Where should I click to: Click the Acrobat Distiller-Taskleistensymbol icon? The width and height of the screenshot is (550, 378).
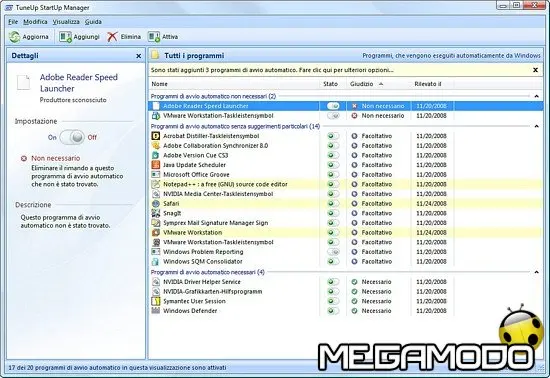[156, 136]
